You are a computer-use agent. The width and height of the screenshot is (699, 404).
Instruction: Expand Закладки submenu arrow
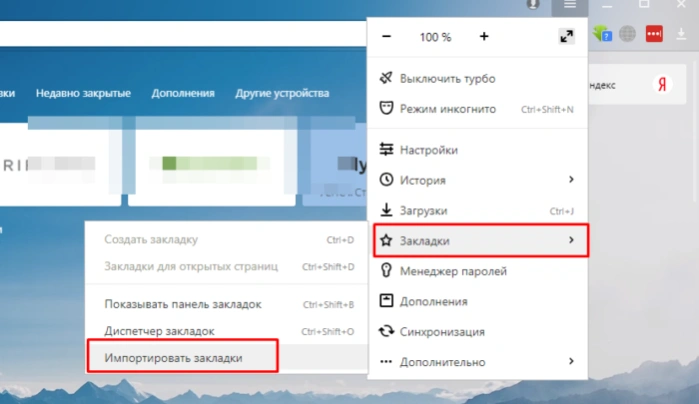click(571, 240)
